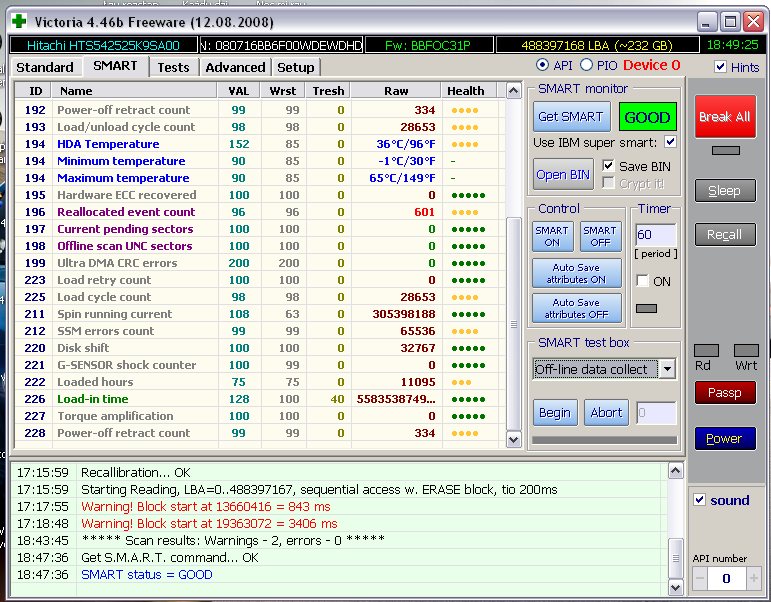Enable the timer ON checkbox
The width and height of the screenshot is (771, 602).
(642, 281)
